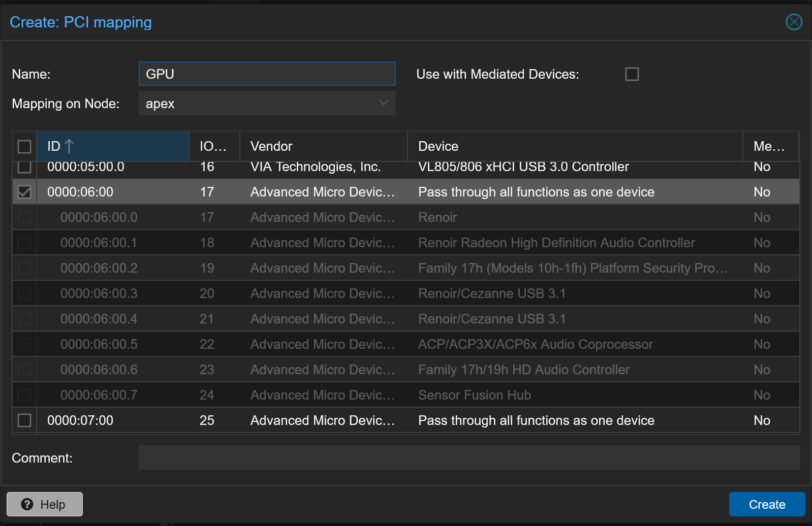Open the Mapping on Node dropdown
The width and height of the screenshot is (812, 526).
coord(383,103)
